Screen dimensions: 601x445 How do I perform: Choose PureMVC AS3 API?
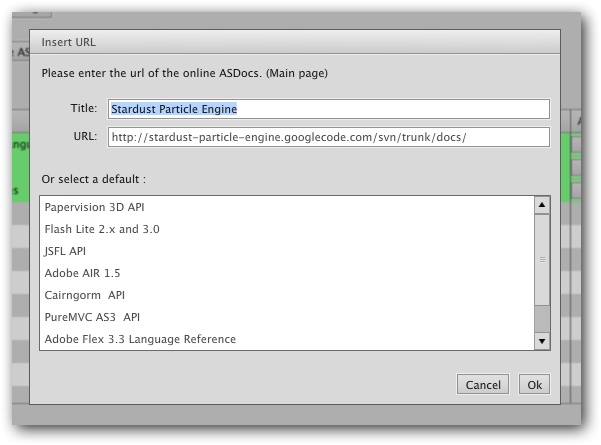pyautogui.click(x=287, y=317)
